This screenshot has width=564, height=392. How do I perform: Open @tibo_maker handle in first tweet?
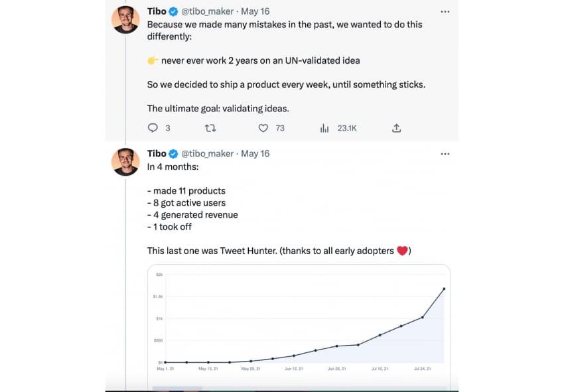pos(207,11)
